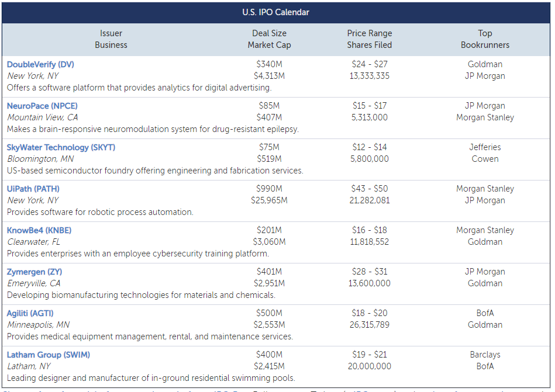The width and height of the screenshot is (555, 392).
Task: Click the U.S. IPO Calendar title
Action: (275, 12)
